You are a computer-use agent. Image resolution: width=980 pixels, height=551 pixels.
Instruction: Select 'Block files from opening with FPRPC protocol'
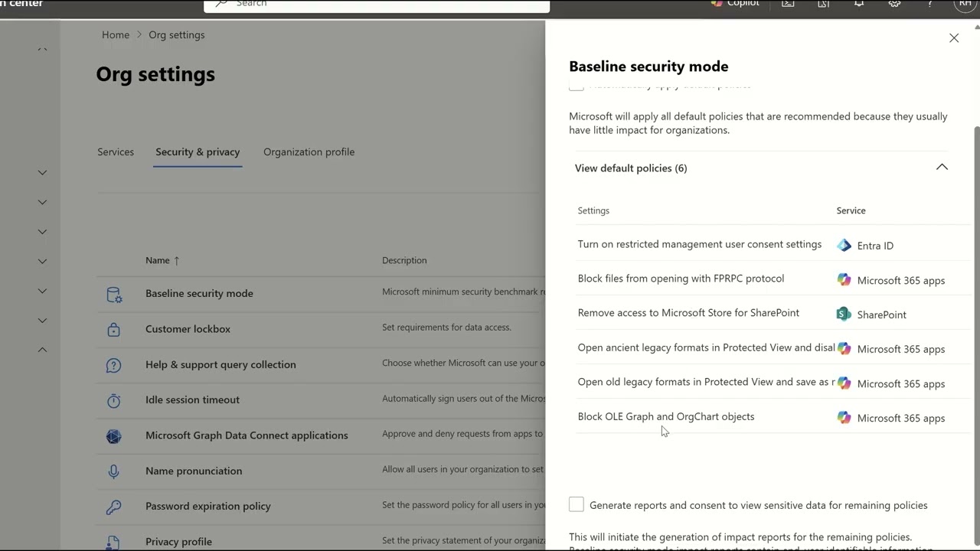681,279
